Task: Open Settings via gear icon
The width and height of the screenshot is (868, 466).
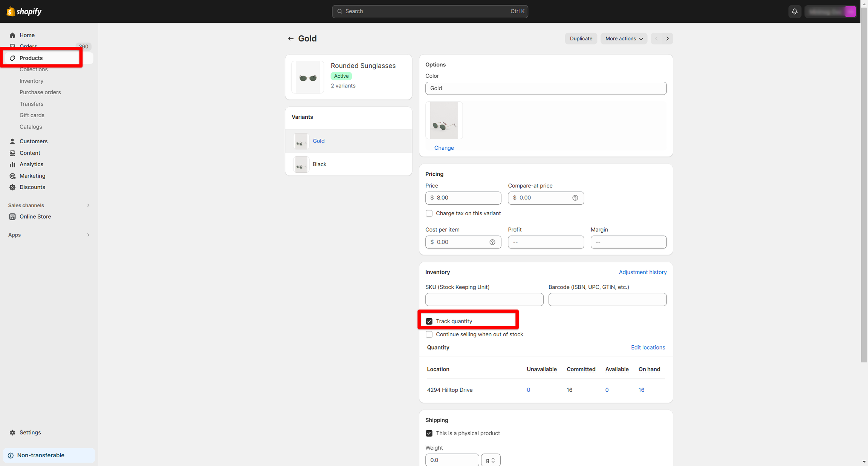Action: [x=12, y=432]
